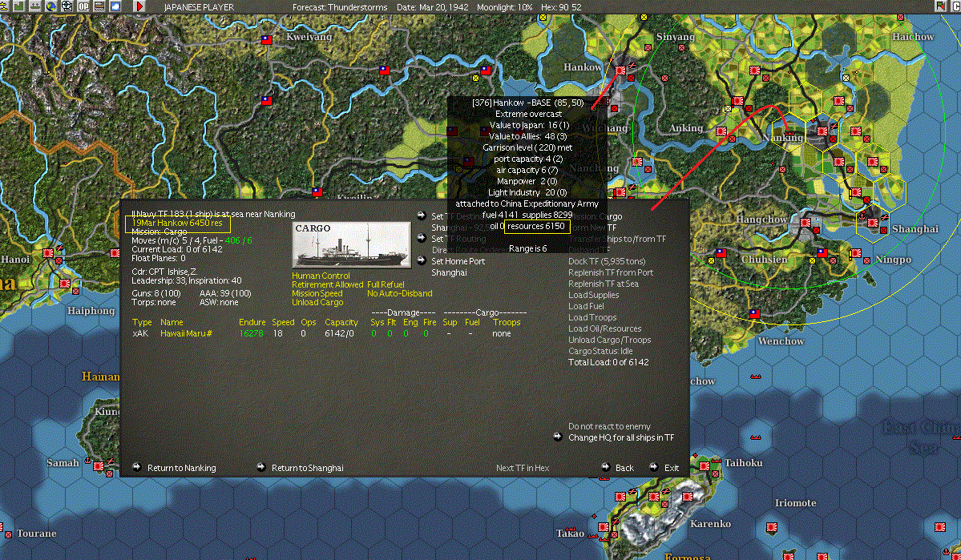Image resolution: width=961 pixels, height=560 pixels.
Task: Click the Set Home Port label
Action: coord(458,261)
